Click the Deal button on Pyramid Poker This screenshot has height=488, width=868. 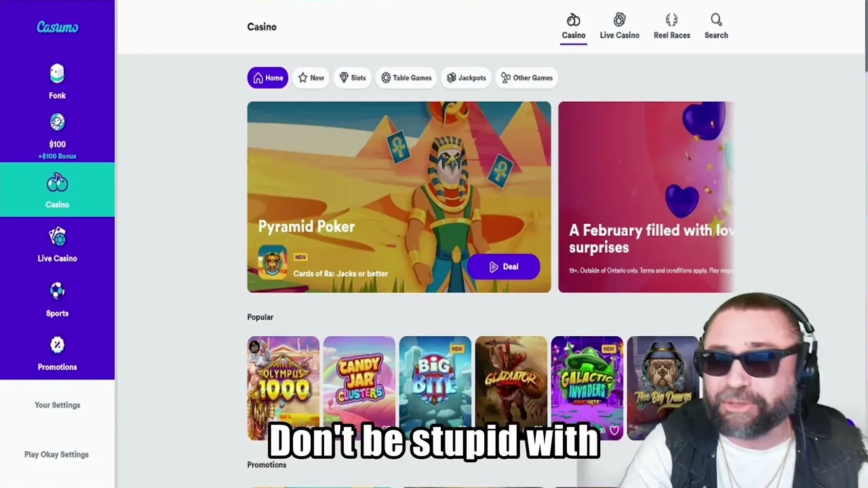504,267
